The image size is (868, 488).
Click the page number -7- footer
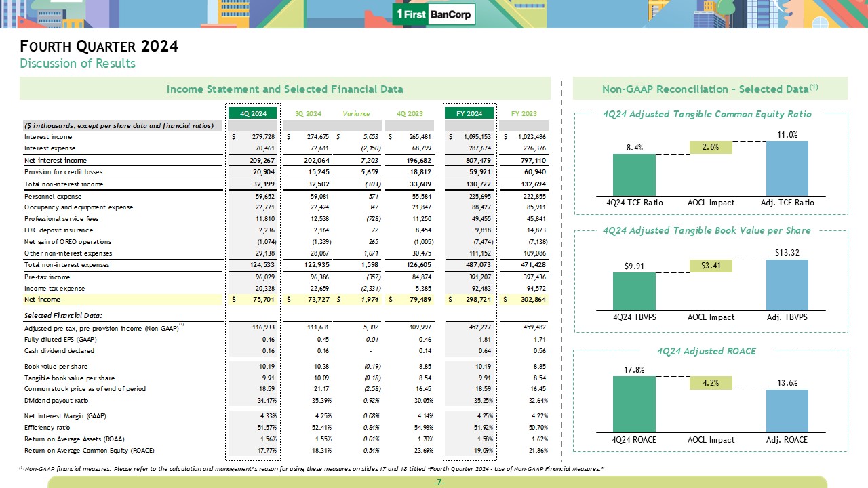click(438, 482)
